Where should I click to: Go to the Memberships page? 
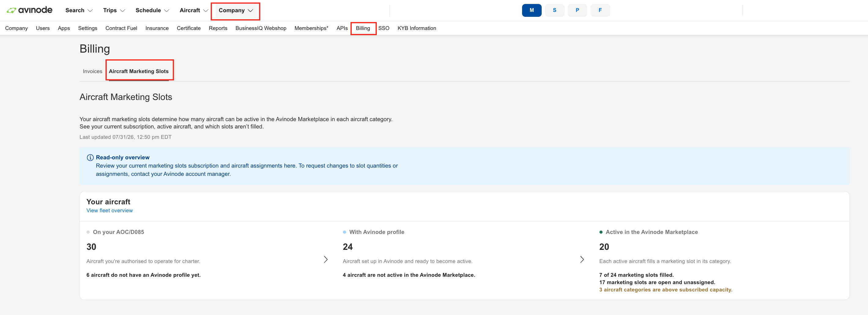[x=311, y=28]
